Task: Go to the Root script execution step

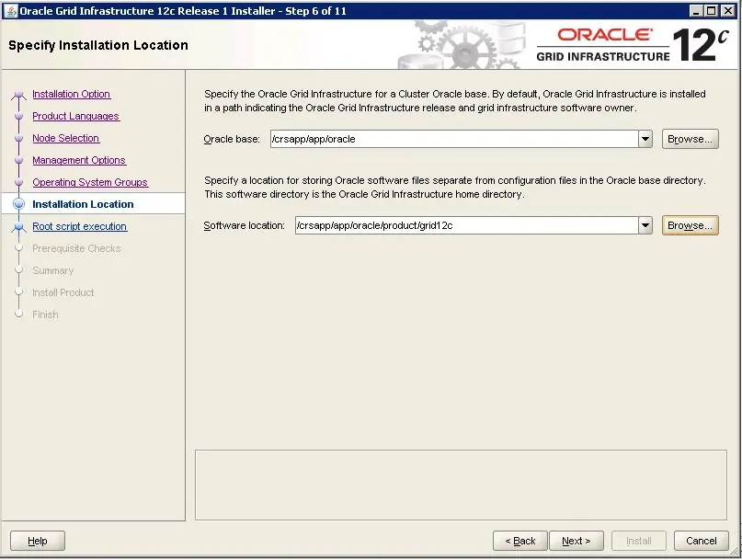Action: [79, 226]
